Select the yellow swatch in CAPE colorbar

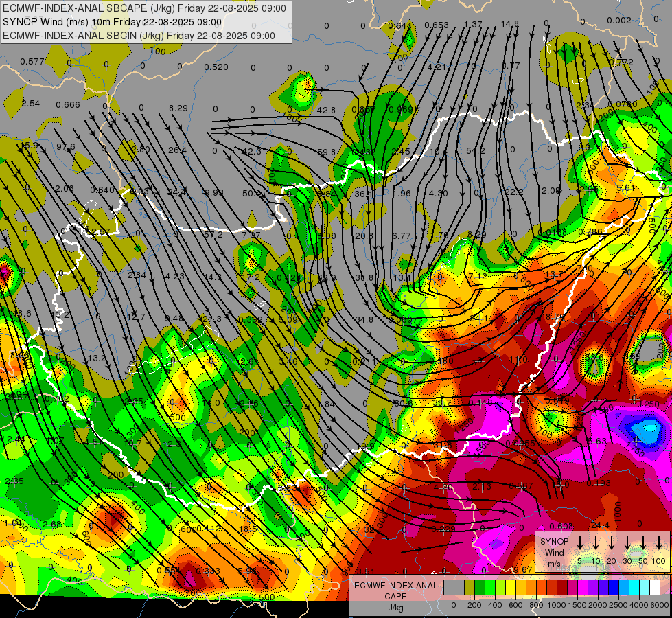click(511, 588)
